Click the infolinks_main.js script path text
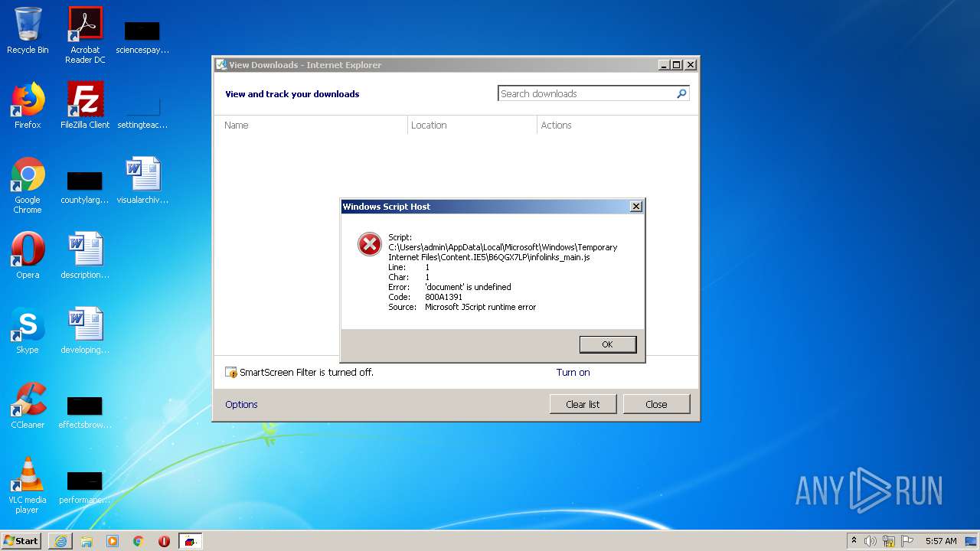The image size is (980, 551). (502, 252)
